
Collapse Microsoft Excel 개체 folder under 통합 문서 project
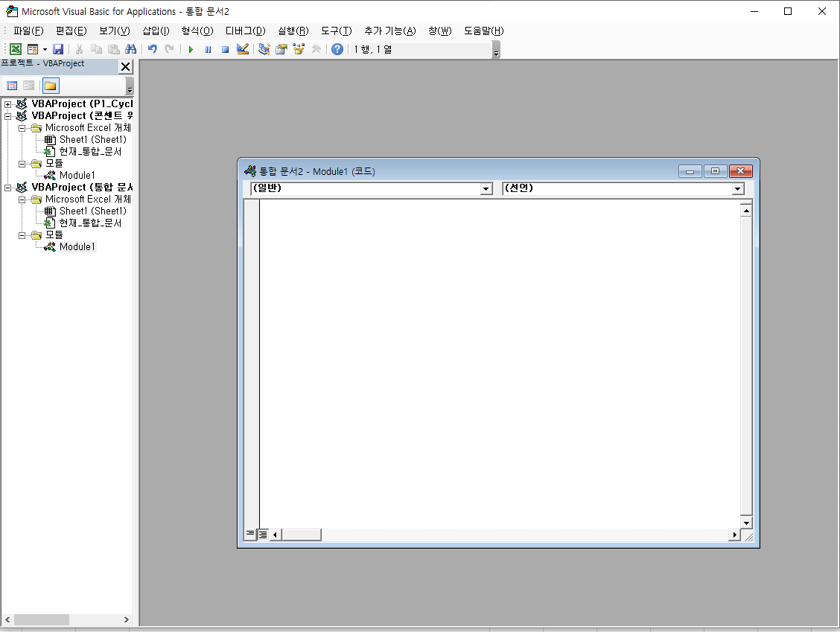pos(22,200)
